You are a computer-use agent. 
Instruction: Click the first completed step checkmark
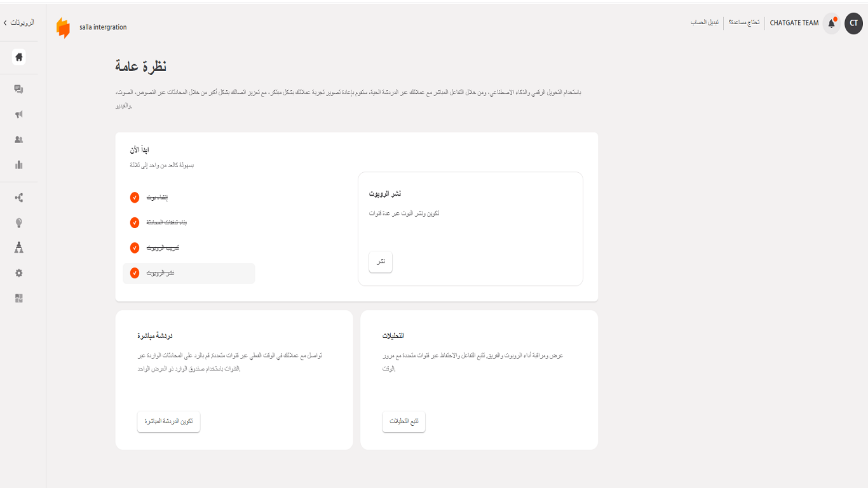[135, 198]
